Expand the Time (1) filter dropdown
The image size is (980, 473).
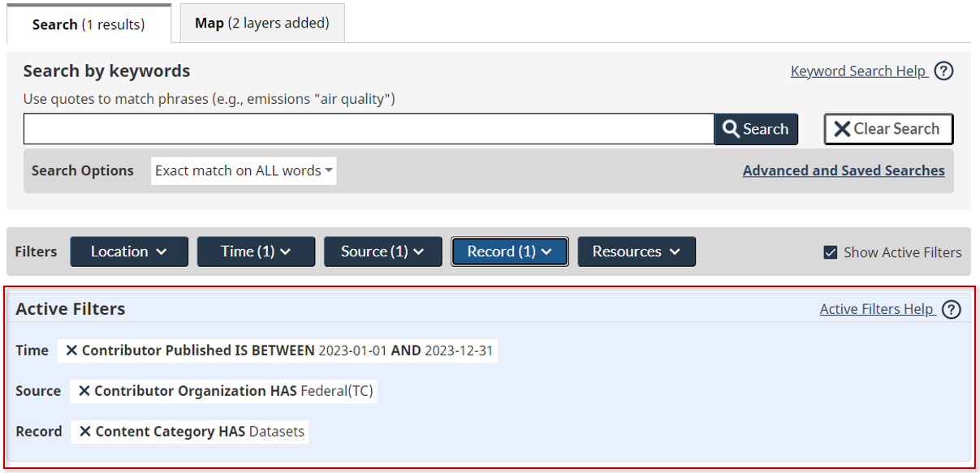pyautogui.click(x=256, y=252)
